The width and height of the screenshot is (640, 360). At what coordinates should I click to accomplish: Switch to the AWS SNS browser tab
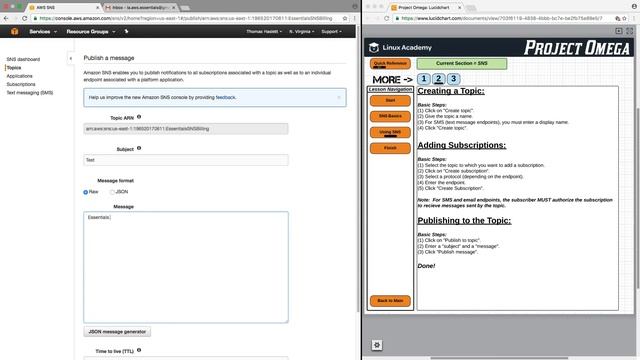point(63,7)
